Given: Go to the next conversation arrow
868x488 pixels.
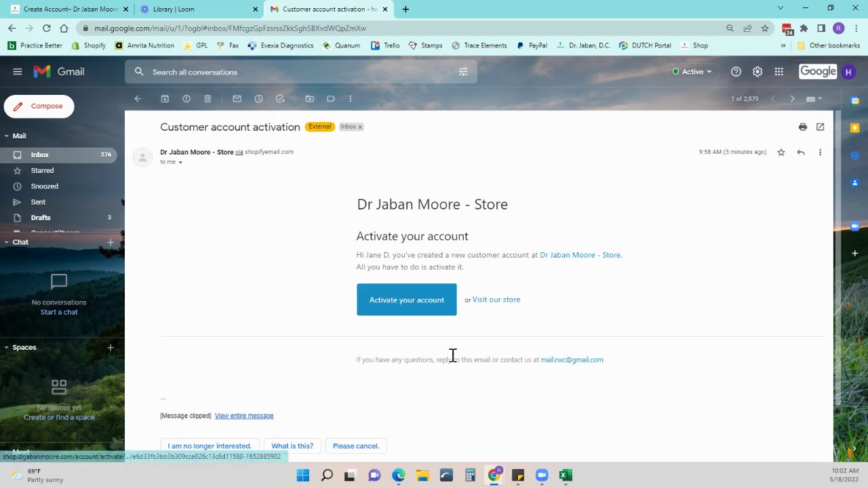Looking at the screenshot, I should (792, 99).
